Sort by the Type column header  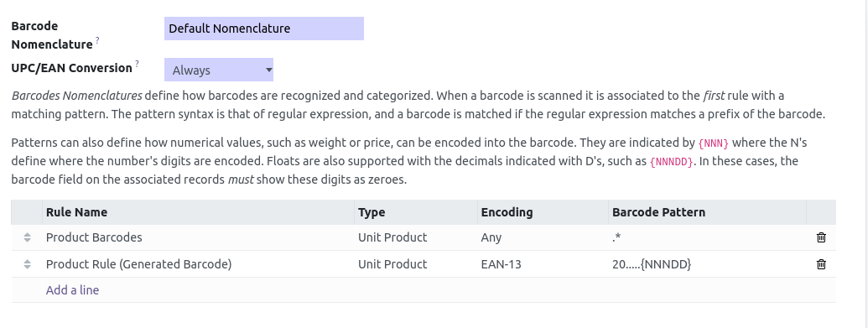(416, 212)
